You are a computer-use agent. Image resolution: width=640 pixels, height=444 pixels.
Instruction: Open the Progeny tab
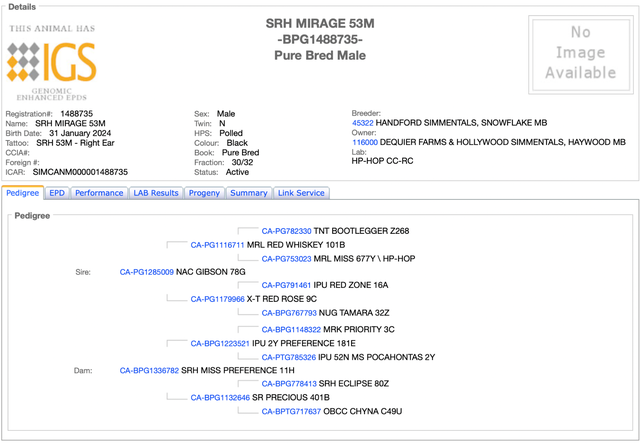[x=205, y=193]
